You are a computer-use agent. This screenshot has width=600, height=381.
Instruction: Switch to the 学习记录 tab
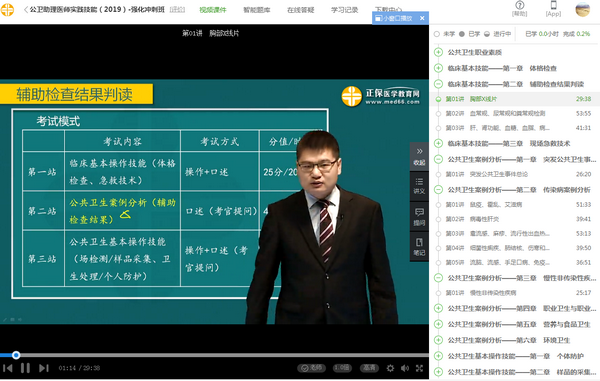click(344, 10)
